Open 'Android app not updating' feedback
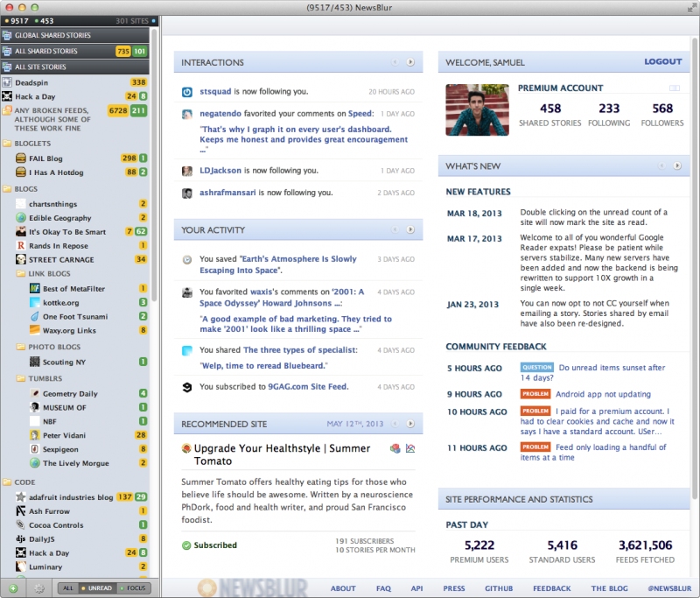Image resolution: width=700 pixels, height=598 pixels. click(603, 394)
